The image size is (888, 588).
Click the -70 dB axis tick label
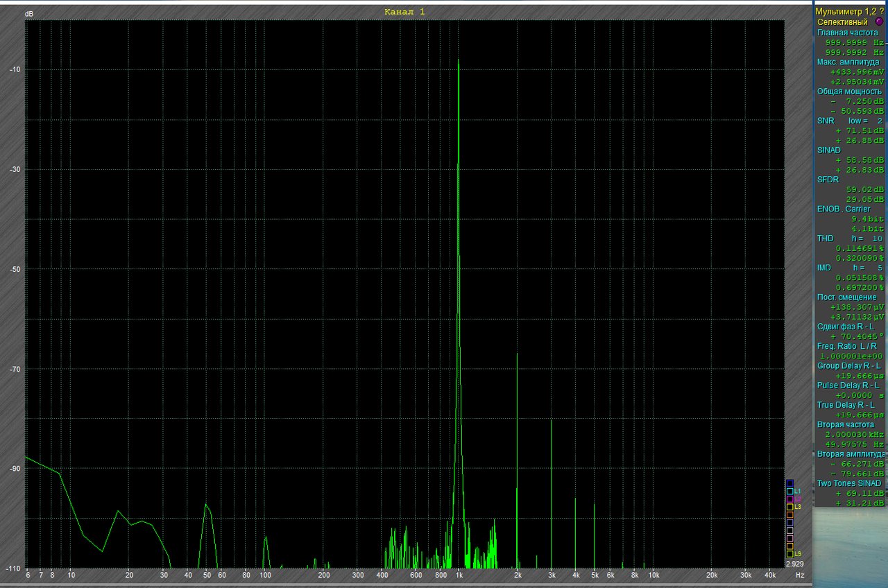(x=15, y=369)
